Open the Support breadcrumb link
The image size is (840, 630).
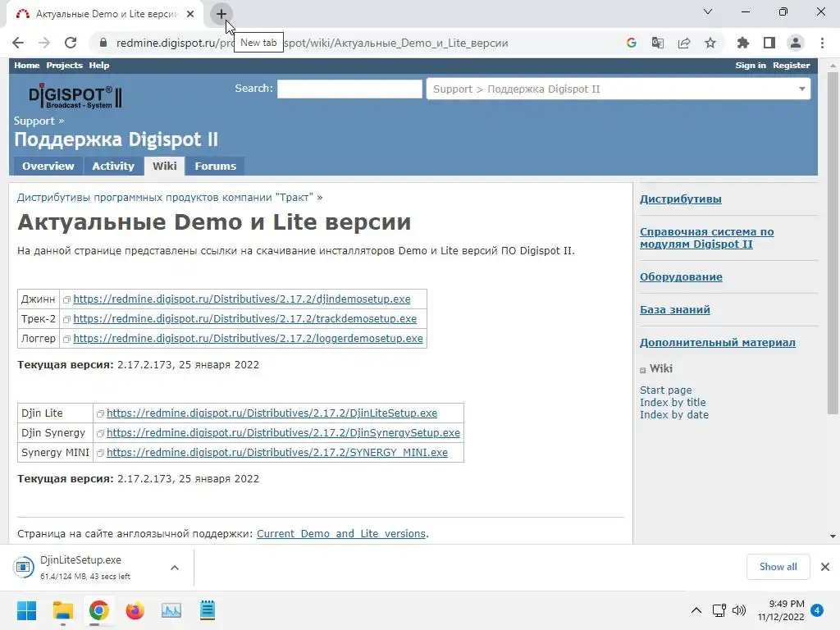34,121
